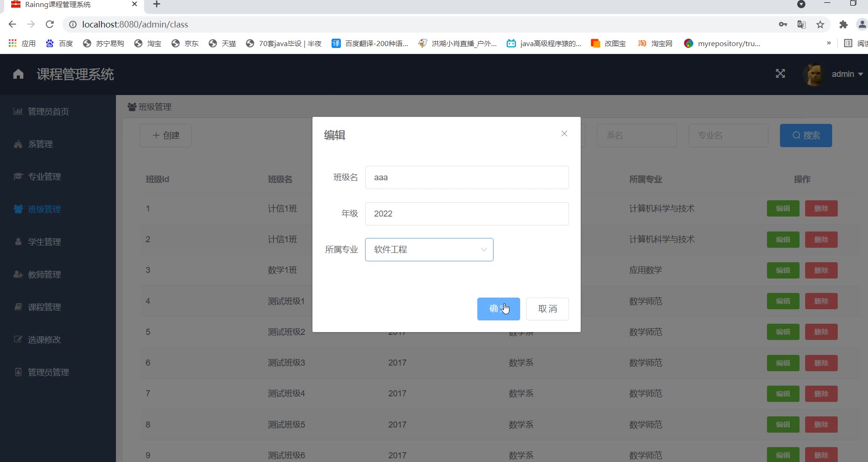
Task: Click the 班级名 input field
Action: click(x=467, y=177)
